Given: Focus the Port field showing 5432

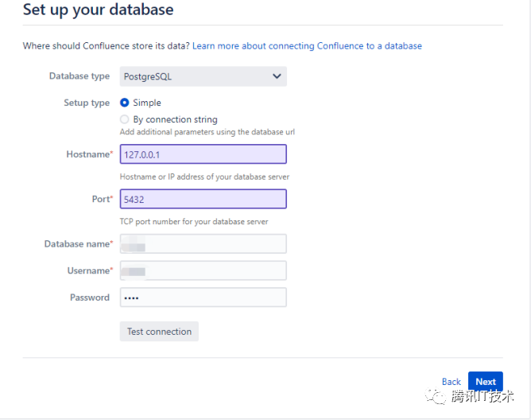Looking at the screenshot, I should [x=203, y=199].
